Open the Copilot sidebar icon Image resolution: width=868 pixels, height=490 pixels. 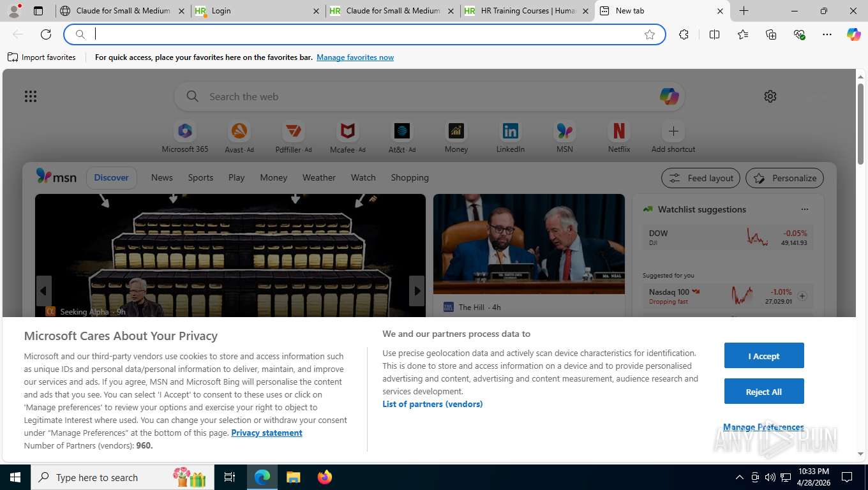point(854,34)
